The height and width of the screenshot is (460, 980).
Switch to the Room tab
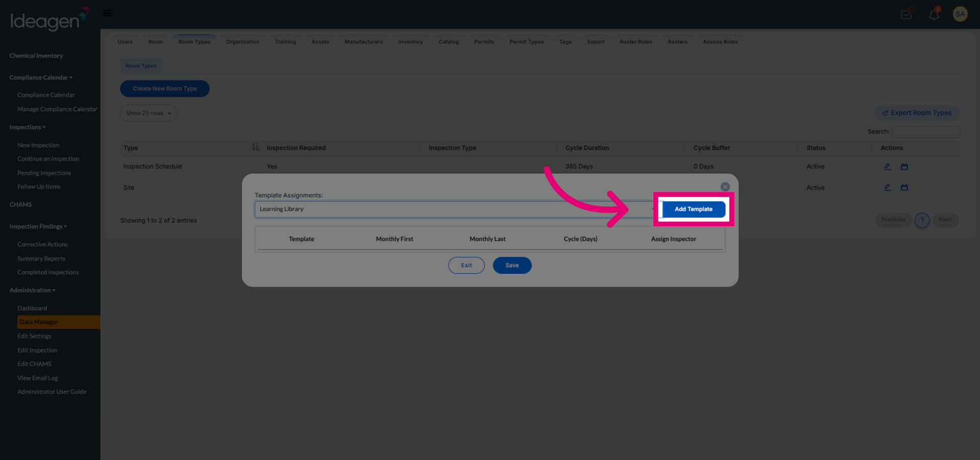(x=156, y=42)
